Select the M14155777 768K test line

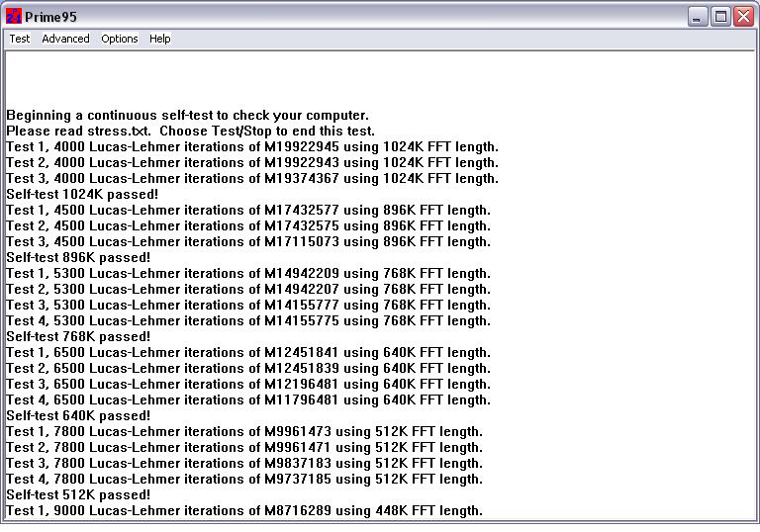click(x=248, y=306)
